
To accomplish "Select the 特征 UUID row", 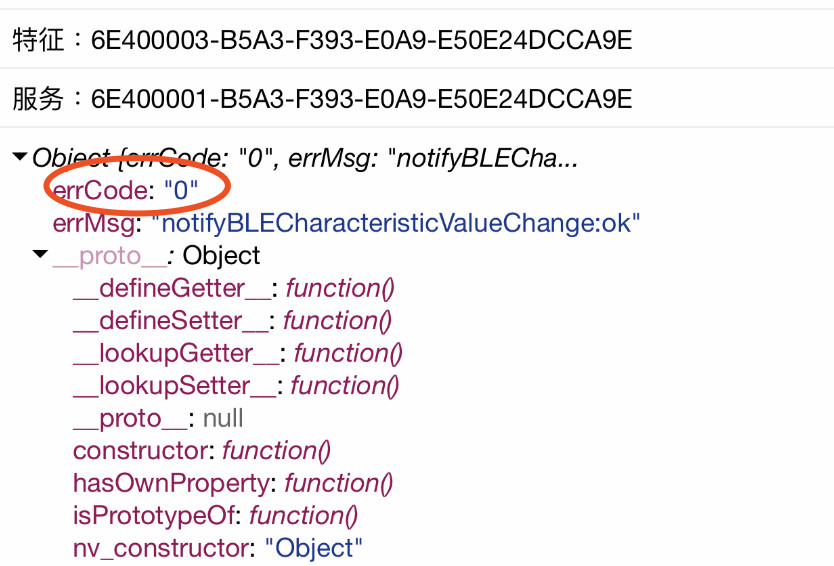I will [x=321, y=40].
